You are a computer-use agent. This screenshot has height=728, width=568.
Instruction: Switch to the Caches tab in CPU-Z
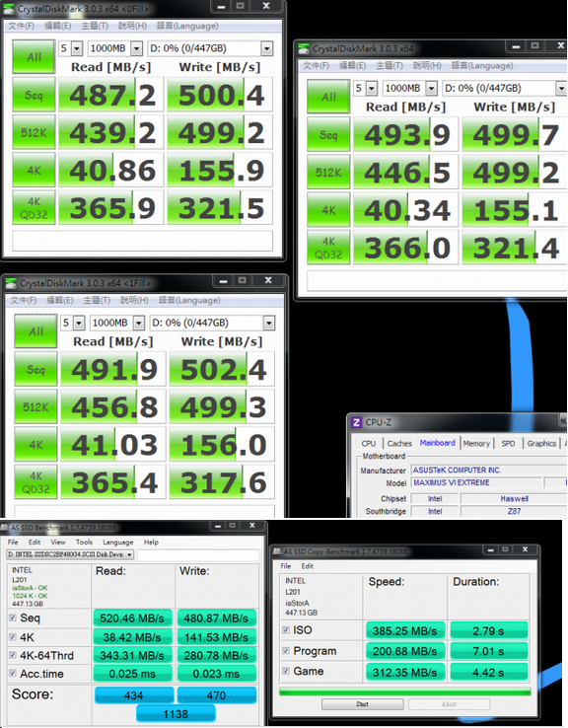[x=399, y=443]
